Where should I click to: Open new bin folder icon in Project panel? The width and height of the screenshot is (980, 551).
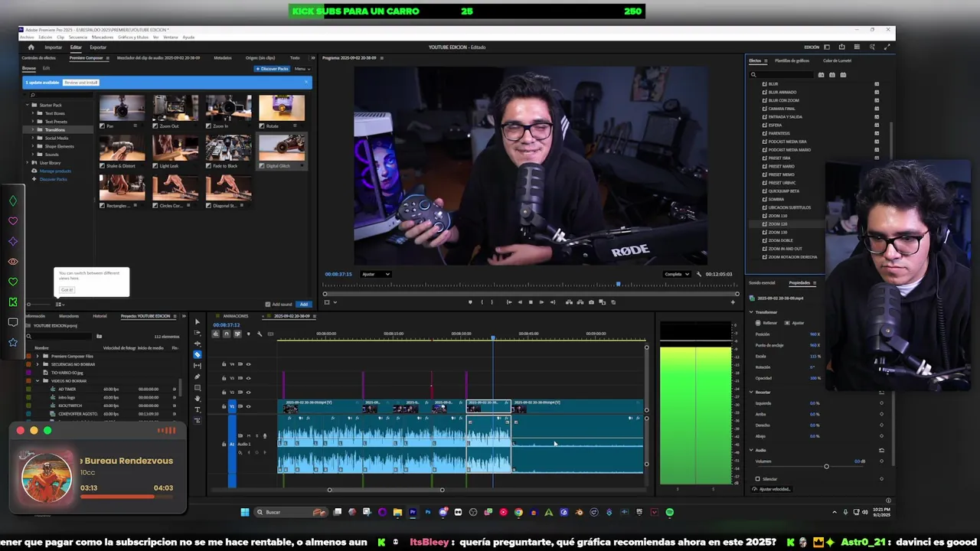point(99,336)
